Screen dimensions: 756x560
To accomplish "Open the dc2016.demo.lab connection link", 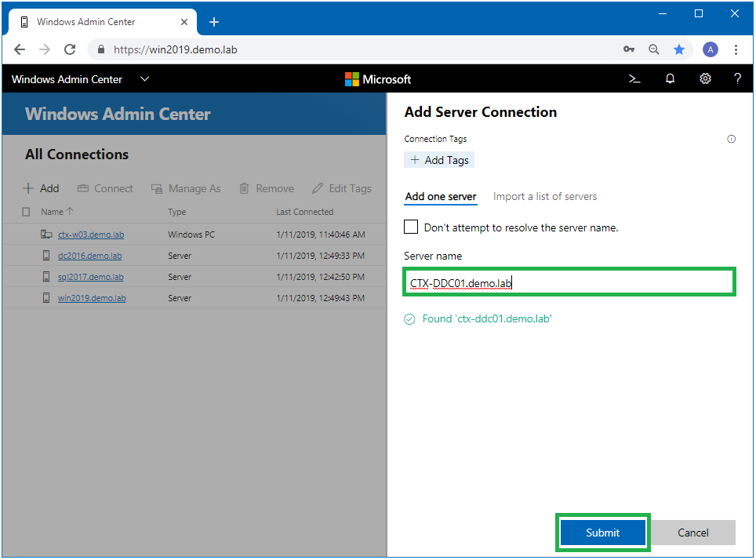I will click(89, 255).
